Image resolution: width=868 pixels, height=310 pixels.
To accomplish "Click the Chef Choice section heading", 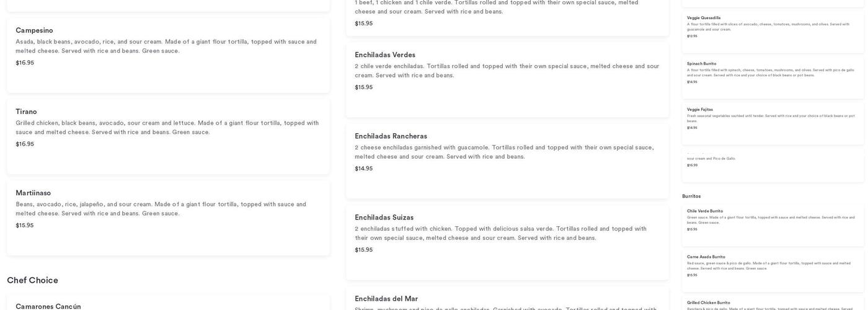I will coord(32,280).
